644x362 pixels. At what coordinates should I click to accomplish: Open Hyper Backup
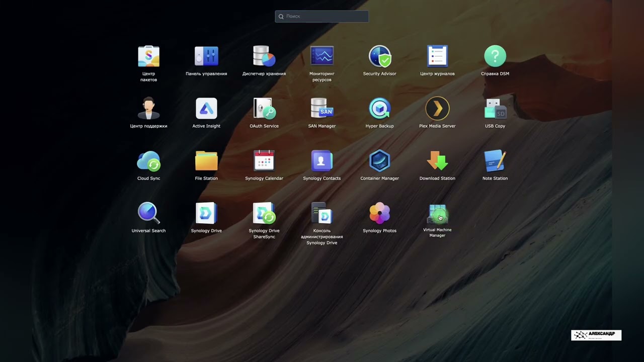click(380, 109)
